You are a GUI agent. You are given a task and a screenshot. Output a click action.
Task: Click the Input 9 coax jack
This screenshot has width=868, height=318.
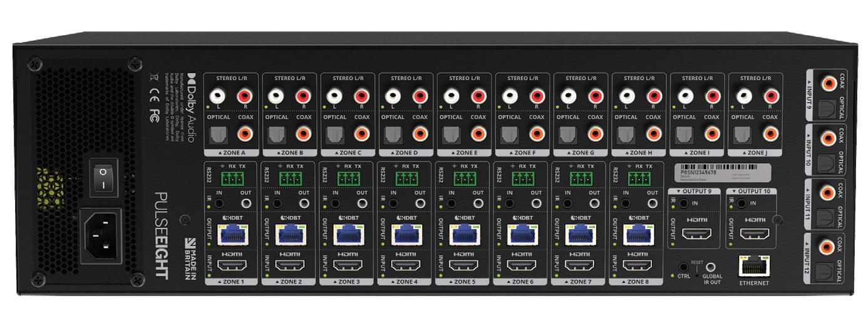tap(829, 82)
